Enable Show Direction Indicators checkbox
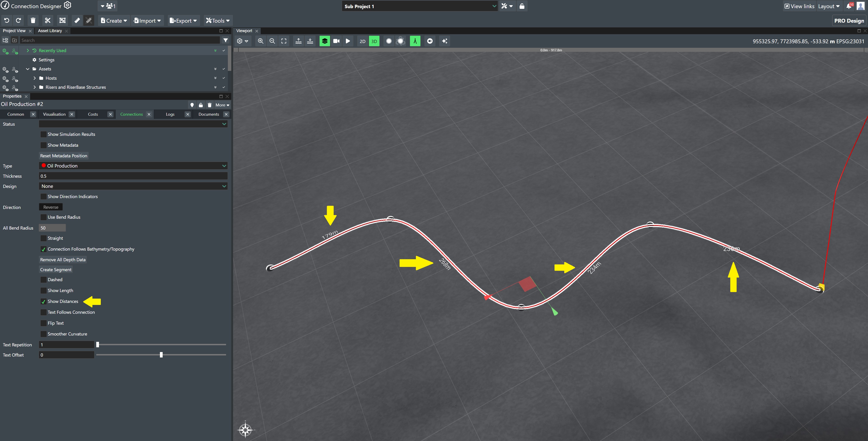This screenshot has width=868, height=441. click(43, 197)
